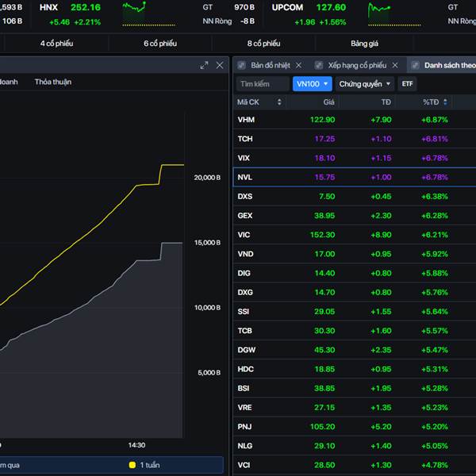Click the Danh sách theo tab icon
The image size is (476, 476).
tap(416, 65)
